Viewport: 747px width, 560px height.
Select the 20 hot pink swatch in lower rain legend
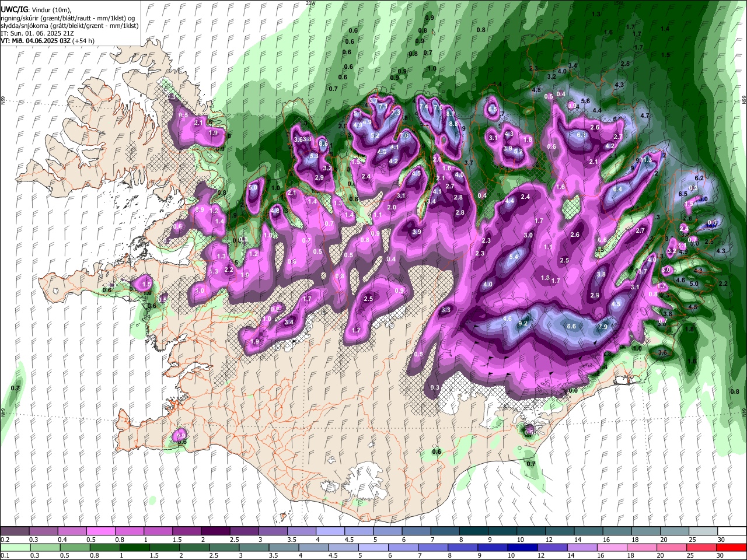click(672, 547)
